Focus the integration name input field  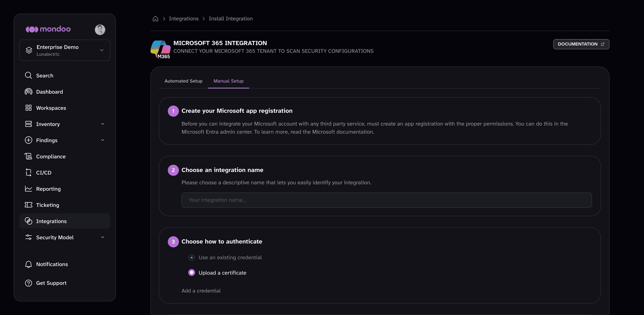[x=387, y=200]
